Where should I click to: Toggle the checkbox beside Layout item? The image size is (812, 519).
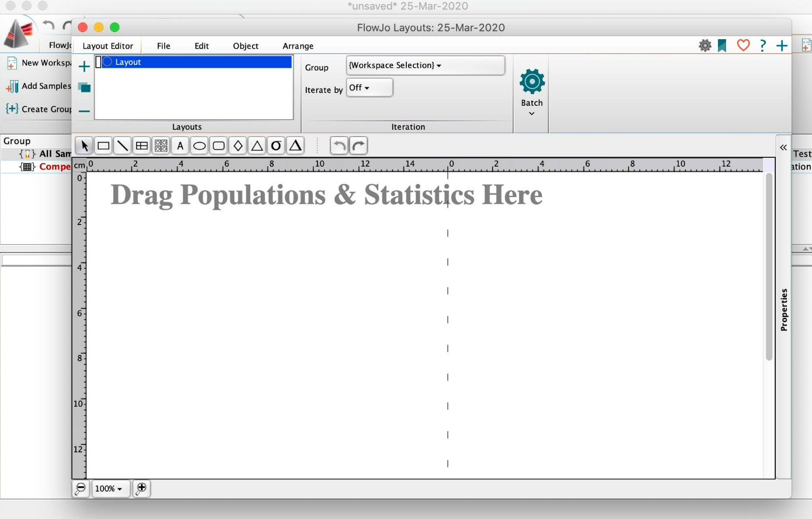(x=98, y=62)
